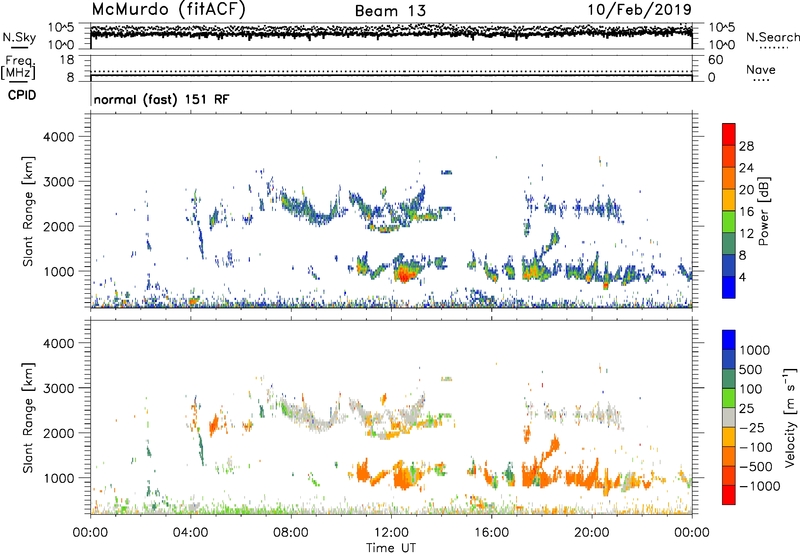Click the velocity colorbar value 100
Viewport: 800px width, 554px height.
tap(751, 389)
